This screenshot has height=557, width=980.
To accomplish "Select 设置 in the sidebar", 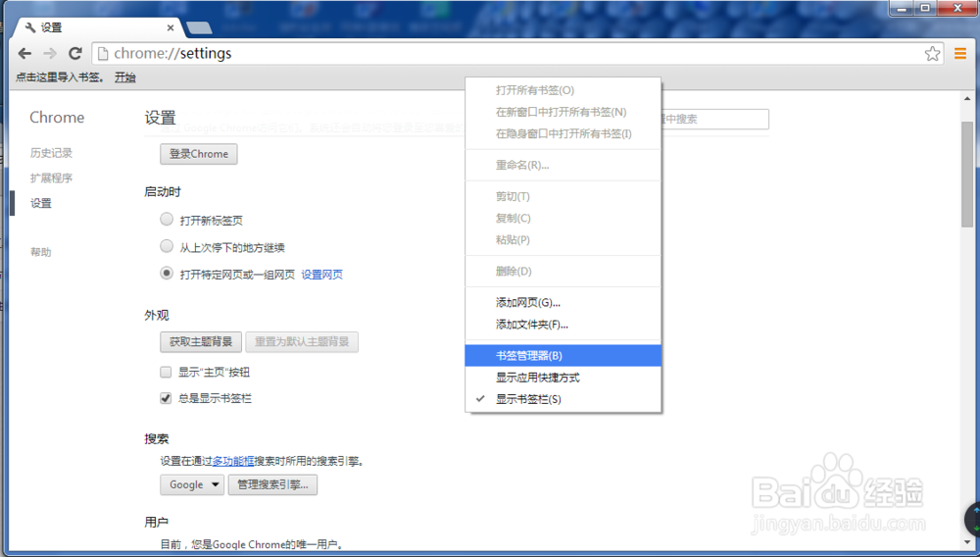I will 41,203.
